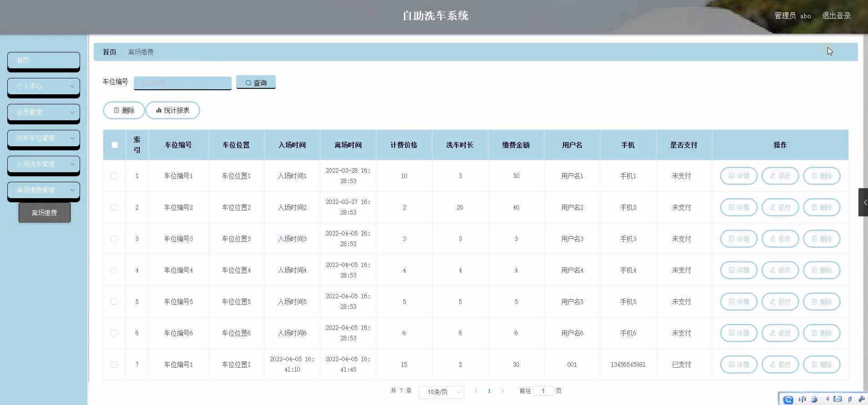The width and height of the screenshot is (868, 405).
Task: Check the checkbox for row 3
Action: click(x=114, y=239)
